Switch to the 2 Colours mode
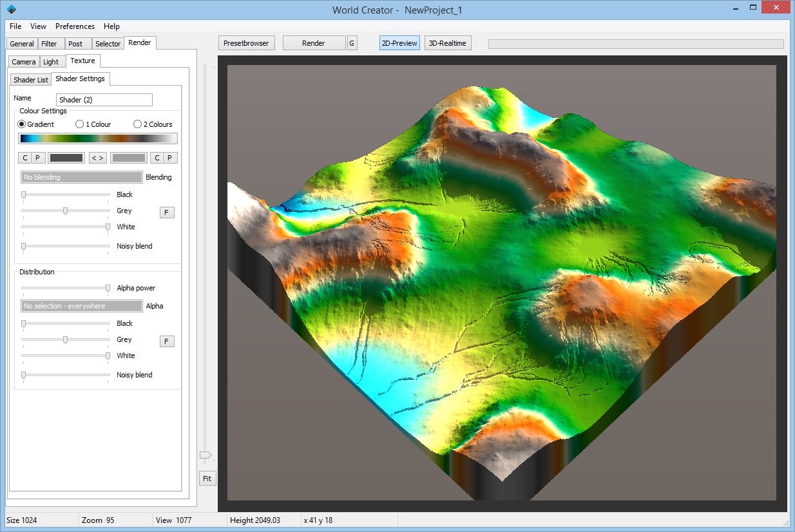795x532 pixels. pos(137,124)
